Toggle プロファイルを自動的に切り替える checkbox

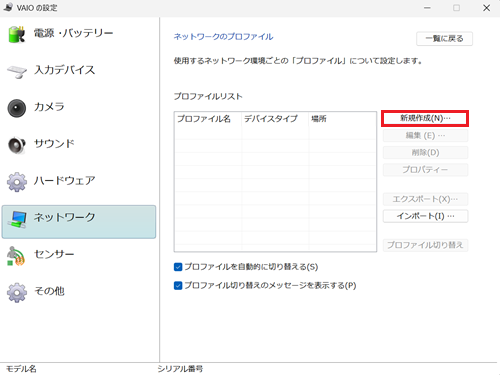pyautogui.click(x=178, y=267)
